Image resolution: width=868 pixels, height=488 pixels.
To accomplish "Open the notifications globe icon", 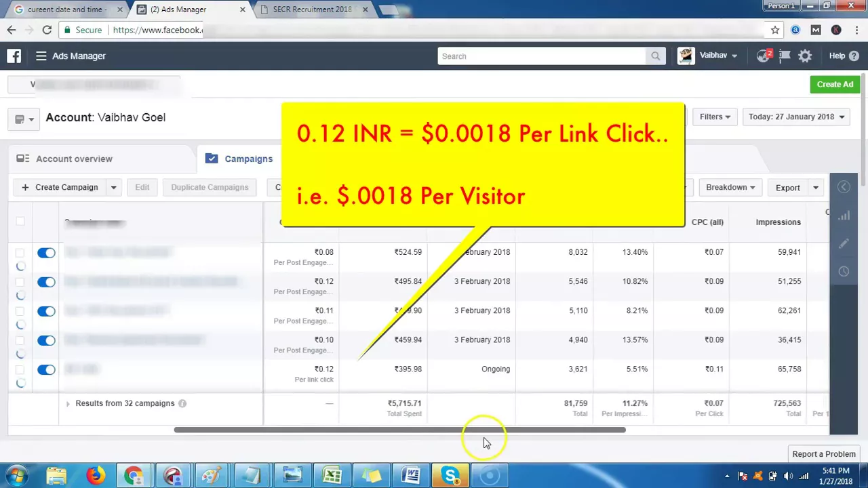I will 764,56.
